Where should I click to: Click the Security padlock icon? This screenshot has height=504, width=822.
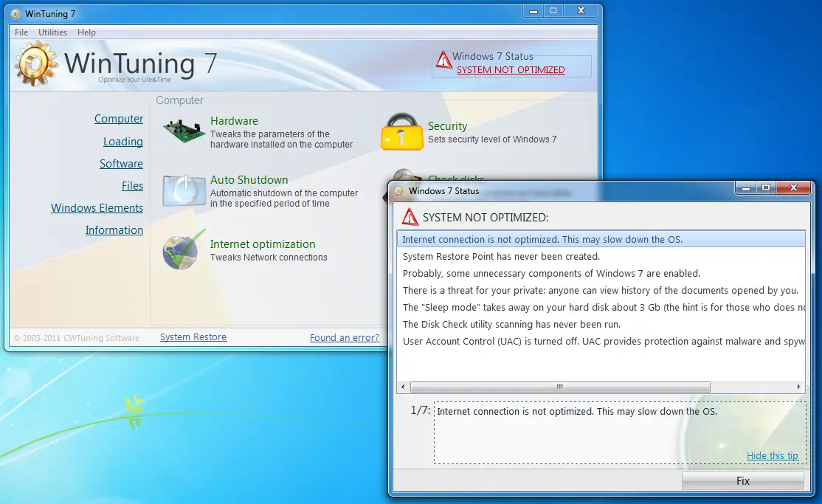(401, 131)
